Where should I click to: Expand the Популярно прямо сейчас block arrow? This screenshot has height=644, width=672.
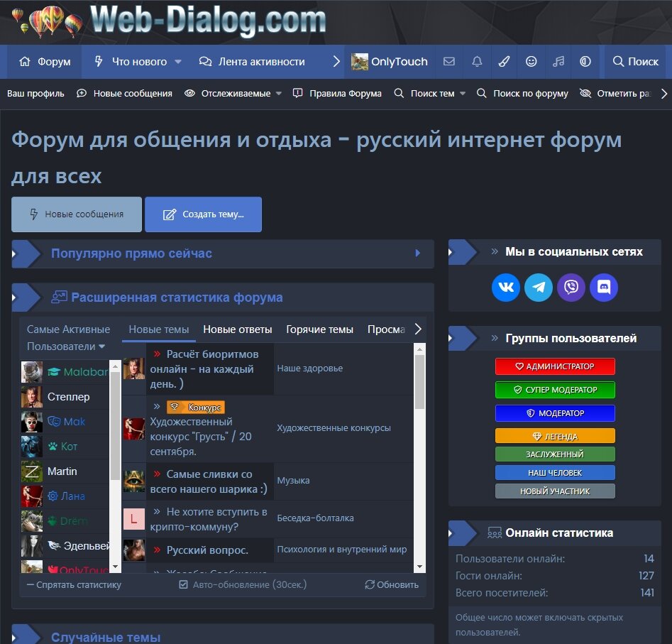pos(418,253)
